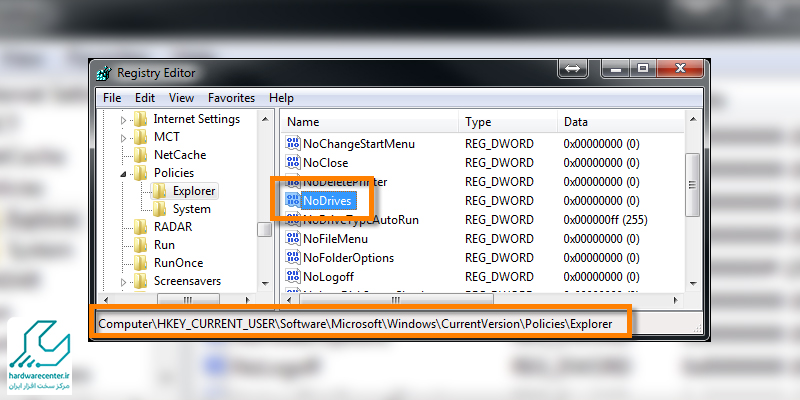Screen dimensions: 800x400
Task: Click the values pane horizontal scrollbar thumb
Action: pos(396,300)
